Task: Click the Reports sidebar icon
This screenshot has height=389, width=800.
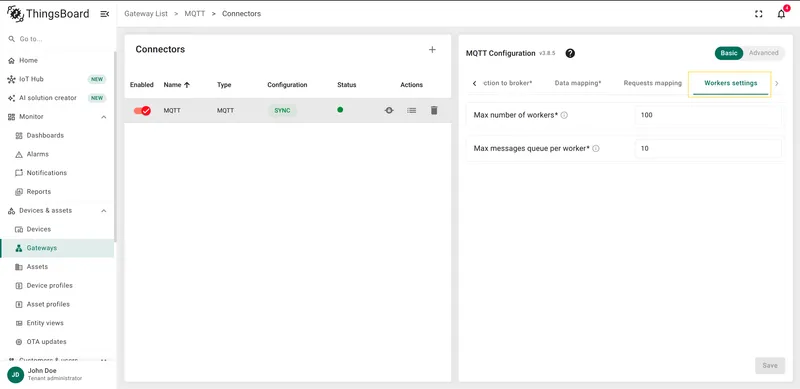Action: pos(19,192)
